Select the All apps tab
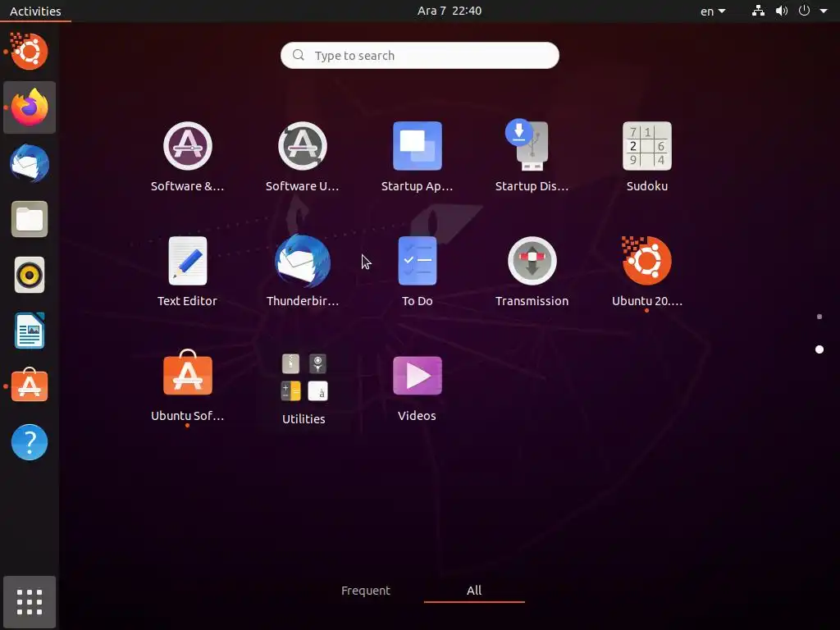The image size is (840, 630). pyautogui.click(x=474, y=591)
